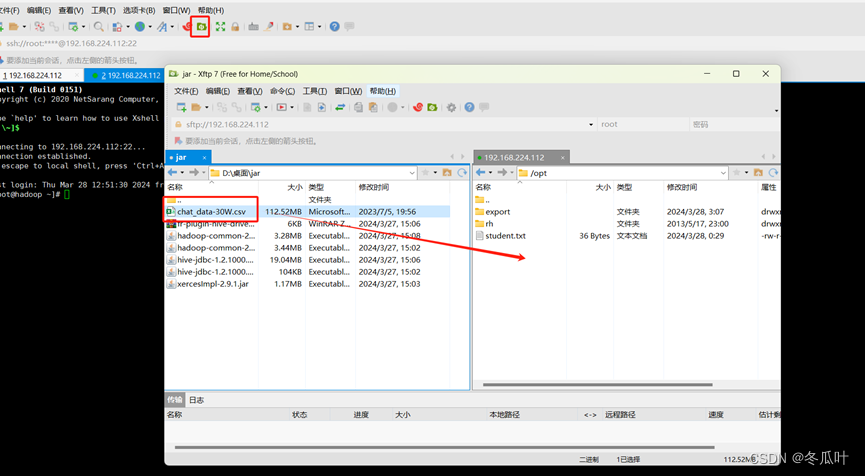
Task: Open the 选项卡(B) menu in Xshell
Action: (139, 10)
